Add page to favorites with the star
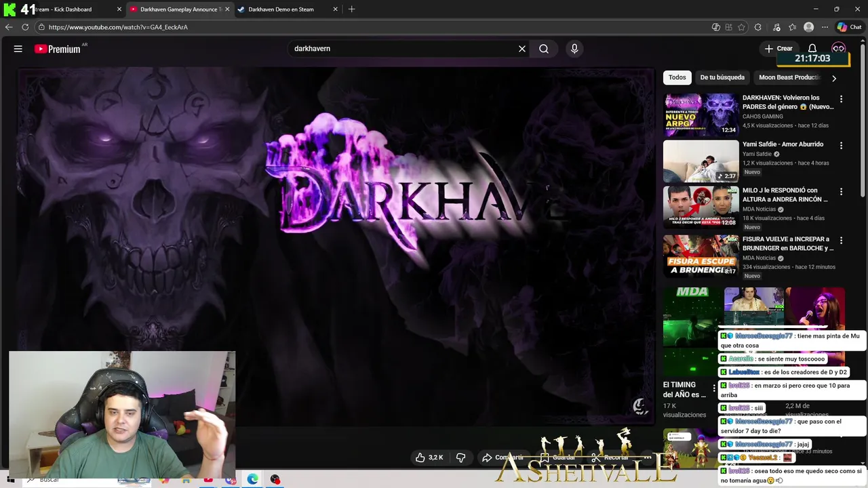Image resolution: width=868 pixels, height=488 pixels. (x=741, y=27)
